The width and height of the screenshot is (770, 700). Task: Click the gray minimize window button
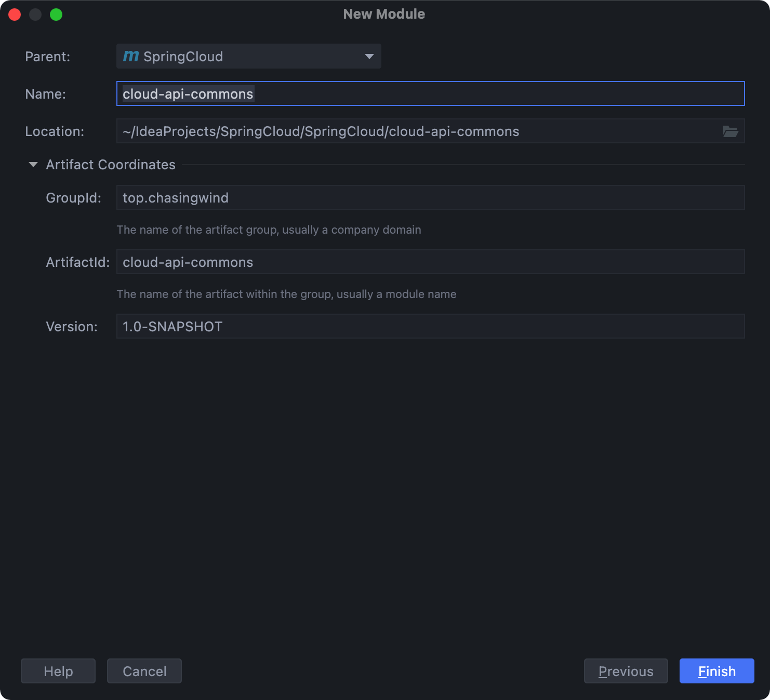click(35, 15)
